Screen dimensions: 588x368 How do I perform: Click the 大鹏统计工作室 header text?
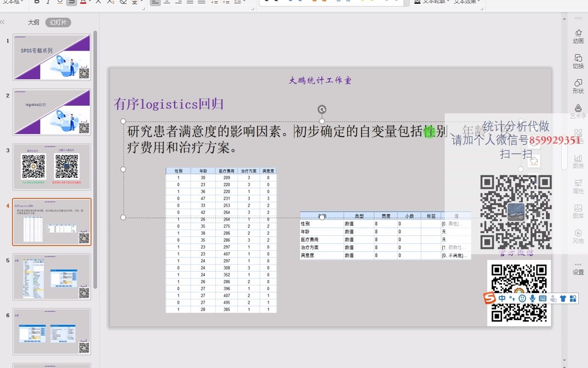pyautogui.click(x=320, y=80)
